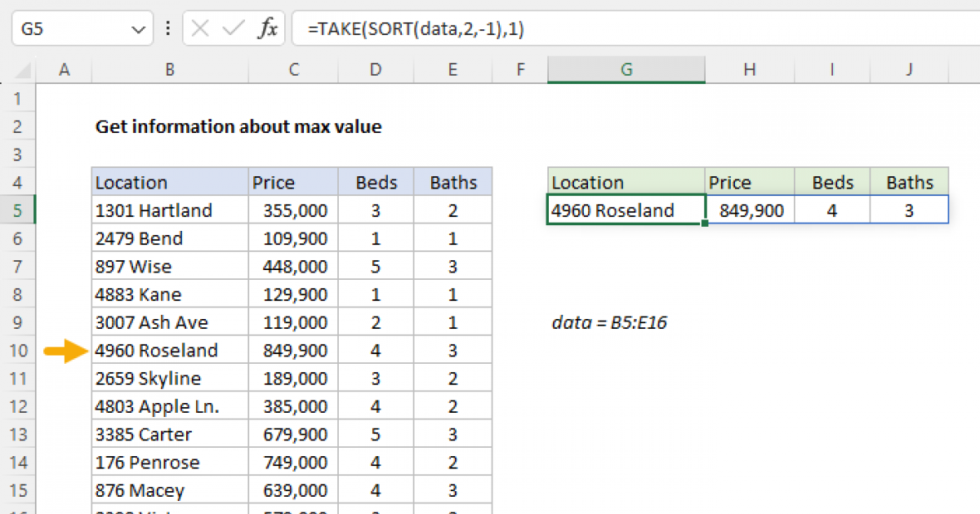Click price cell 679,900
The image size is (980, 514).
[x=293, y=435]
